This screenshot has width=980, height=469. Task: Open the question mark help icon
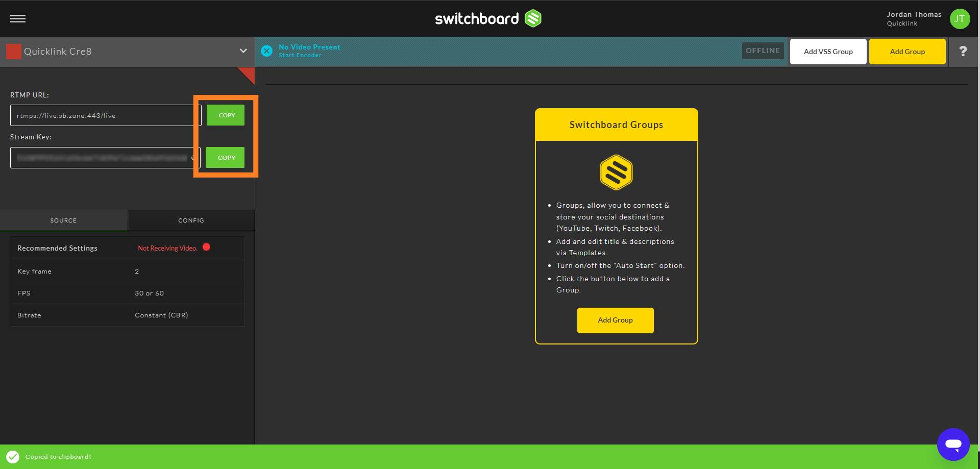point(963,51)
